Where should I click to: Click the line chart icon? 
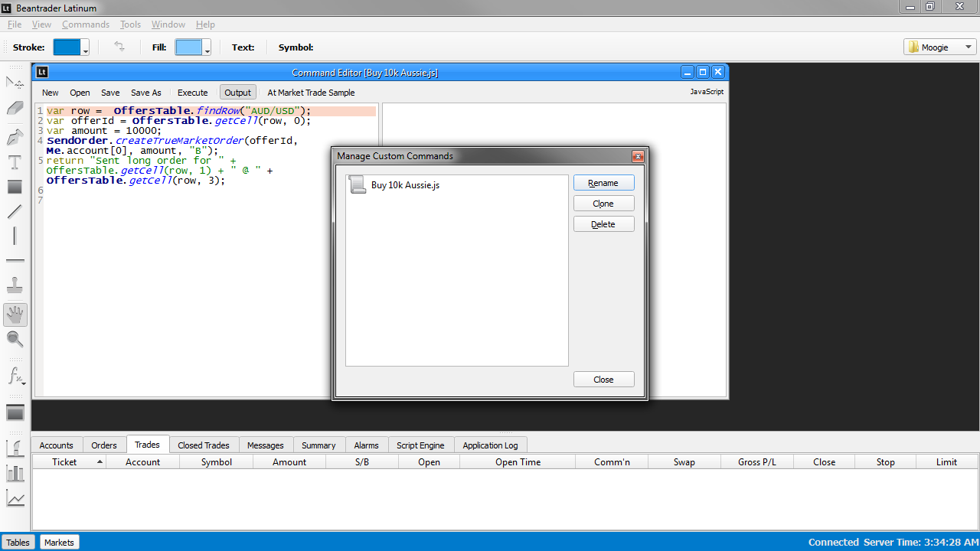15,498
